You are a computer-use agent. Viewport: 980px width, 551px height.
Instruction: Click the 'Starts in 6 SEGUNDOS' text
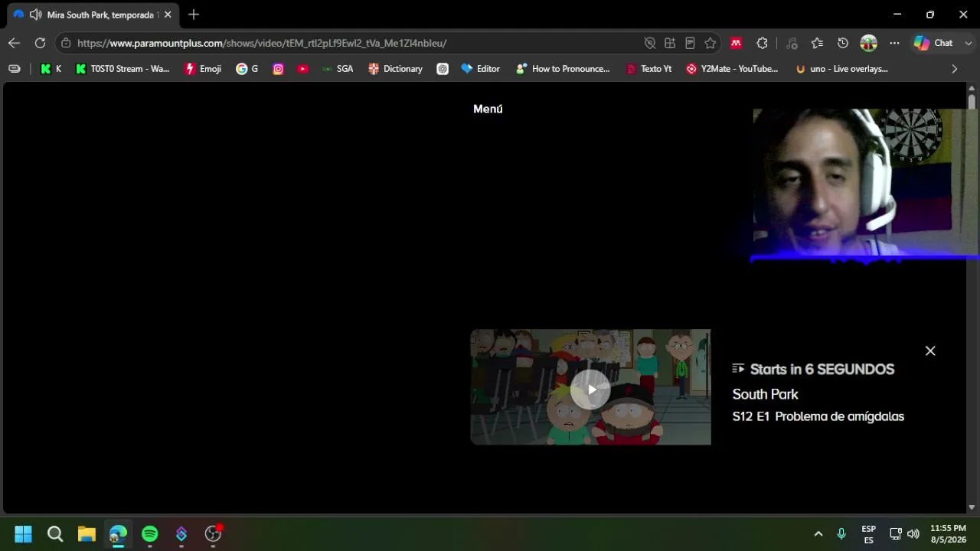click(x=822, y=369)
